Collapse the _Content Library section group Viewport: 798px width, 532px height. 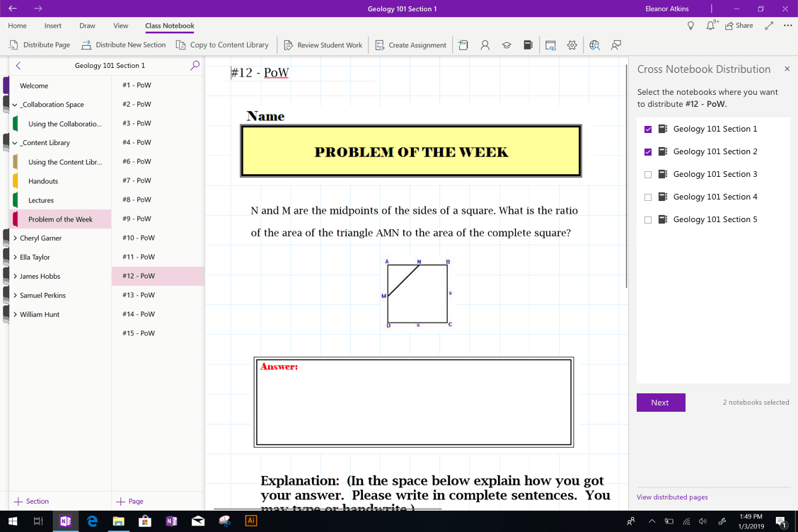point(15,143)
